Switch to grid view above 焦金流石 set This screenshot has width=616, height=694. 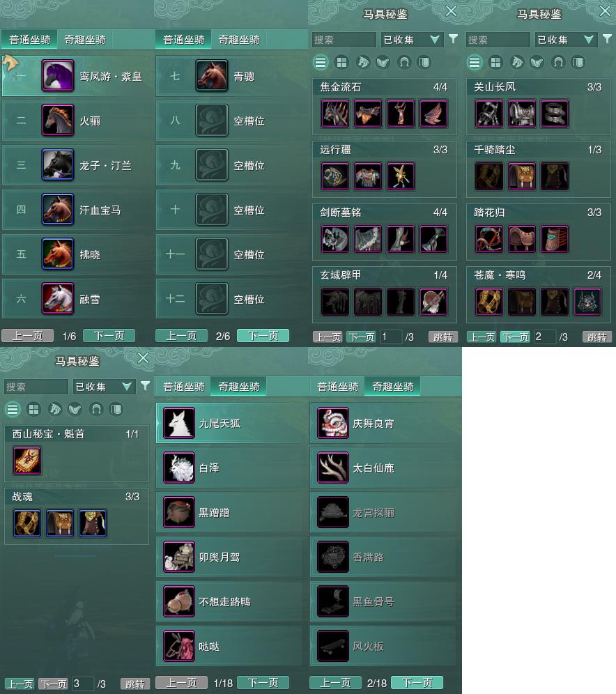click(341, 63)
